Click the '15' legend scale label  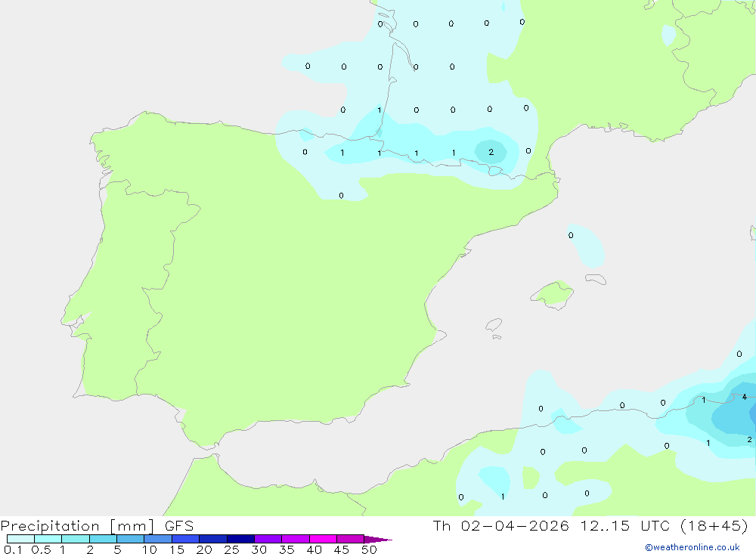(177, 549)
